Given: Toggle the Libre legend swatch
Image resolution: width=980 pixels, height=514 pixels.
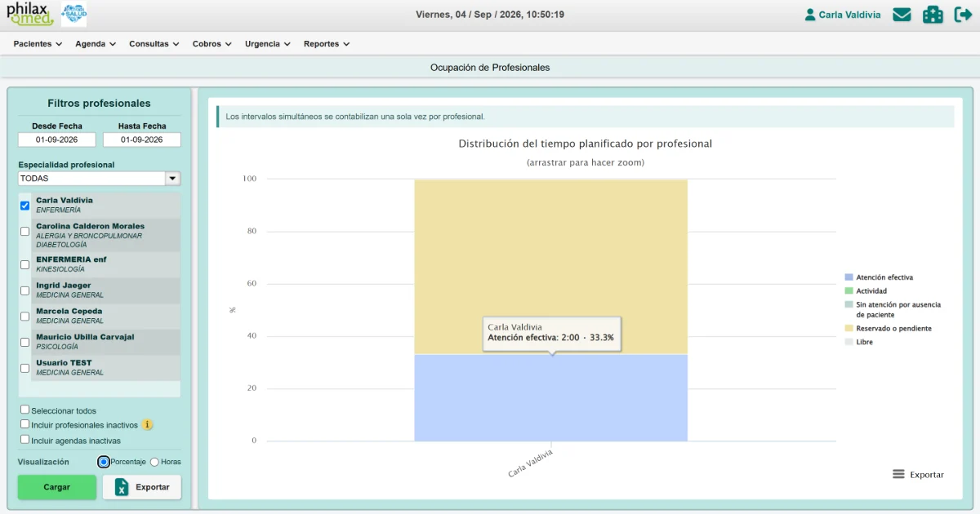Looking at the screenshot, I should pyautogui.click(x=849, y=342).
